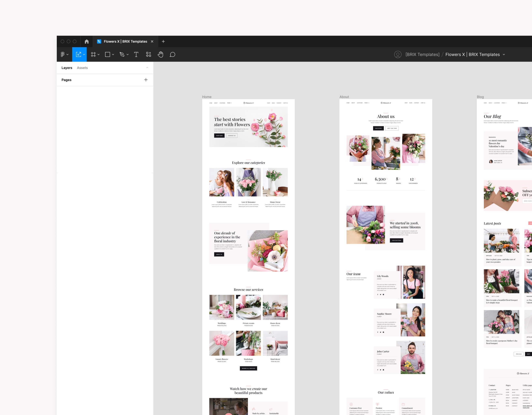Image resolution: width=532 pixels, height=415 pixels.
Task: Select the Scale tool in the toolbar
Action: [x=78, y=55]
